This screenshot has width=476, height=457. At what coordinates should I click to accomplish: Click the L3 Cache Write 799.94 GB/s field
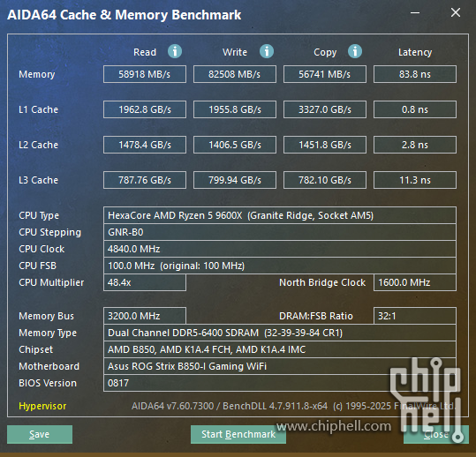click(x=235, y=180)
